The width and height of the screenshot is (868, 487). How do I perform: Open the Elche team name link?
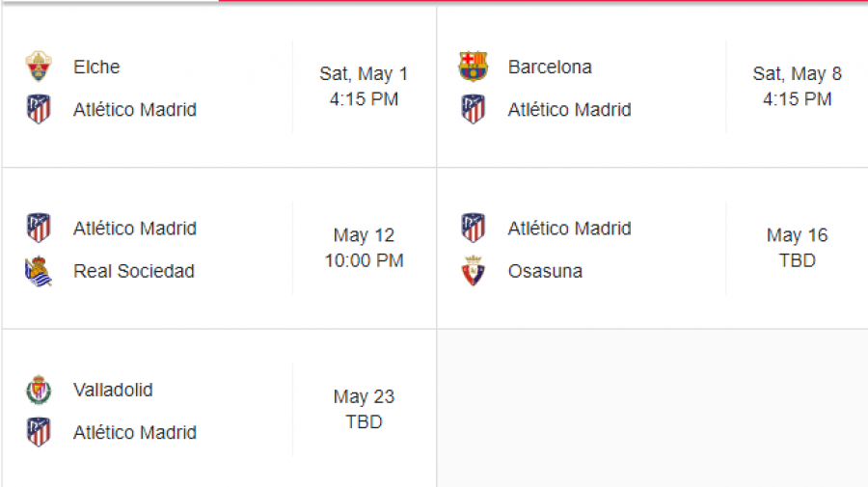coord(96,67)
